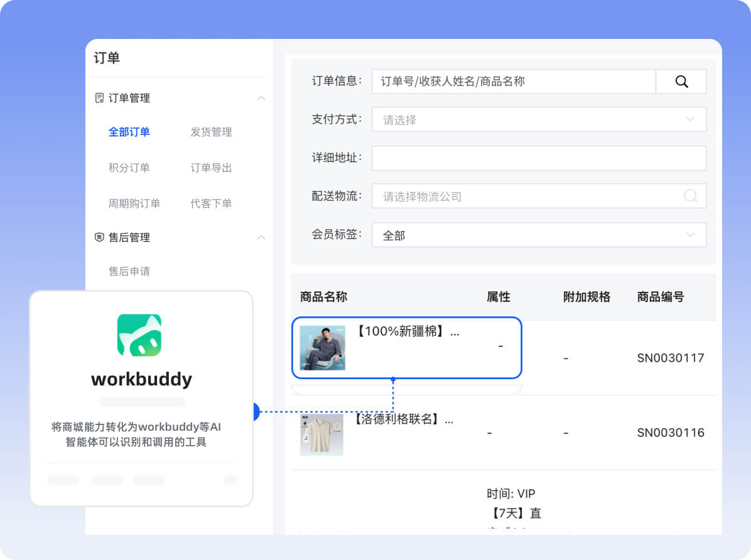
Task: Click the 附加规格 column header
Action: pos(586,297)
